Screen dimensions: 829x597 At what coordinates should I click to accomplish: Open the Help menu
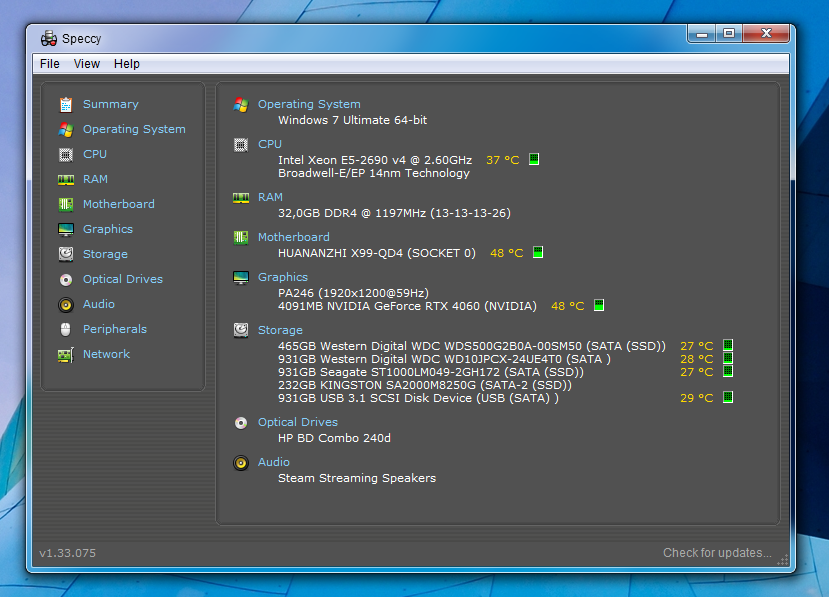pos(127,64)
